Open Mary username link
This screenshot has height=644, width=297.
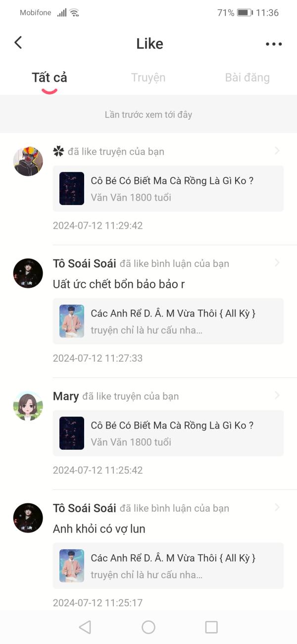pyautogui.click(x=66, y=396)
